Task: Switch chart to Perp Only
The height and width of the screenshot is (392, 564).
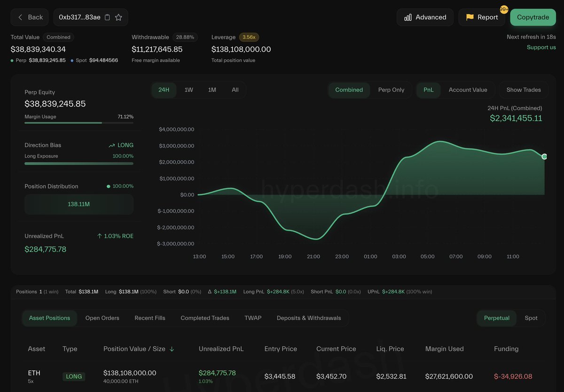Action: click(391, 90)
